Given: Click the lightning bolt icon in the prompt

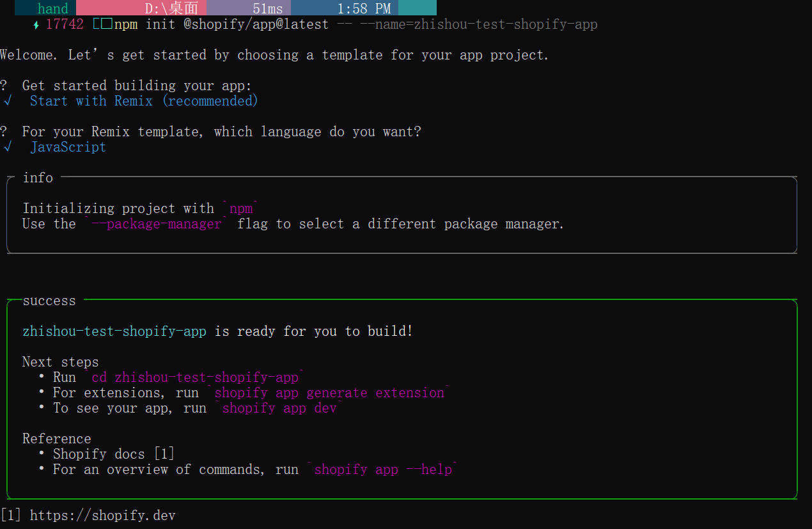Looking at the screenshot, I should pyautogui.click(x=36, y=25).
